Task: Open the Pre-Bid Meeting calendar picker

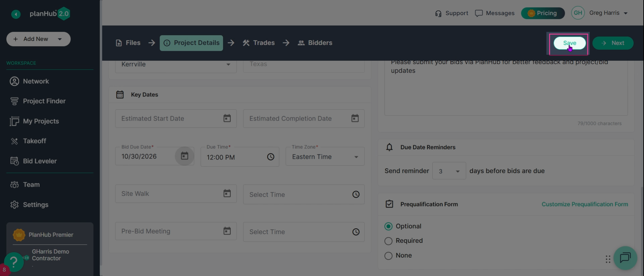Action: [x=227, y=231]
